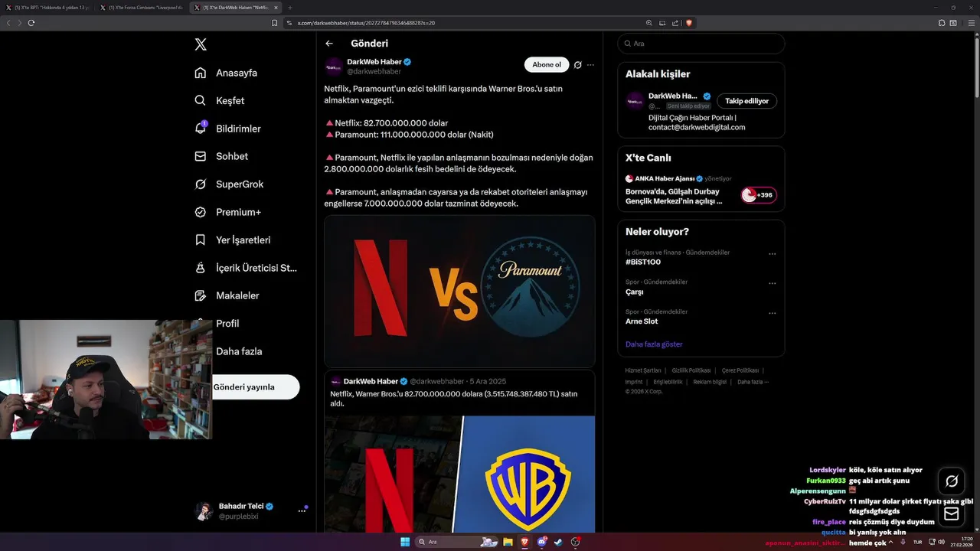The image size is (980, 551).
Task: Open the Windows Start menu
Action: (x=405, y=542)
